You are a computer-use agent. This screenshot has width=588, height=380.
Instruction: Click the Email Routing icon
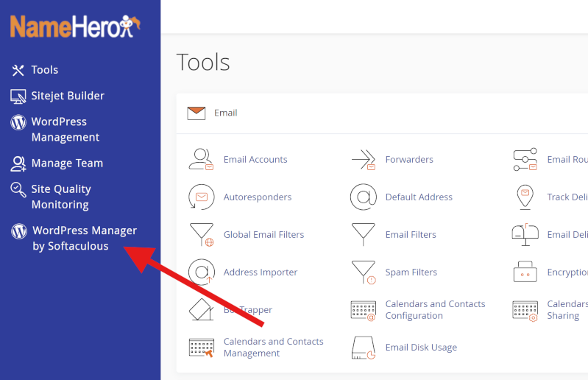(525, 159)
